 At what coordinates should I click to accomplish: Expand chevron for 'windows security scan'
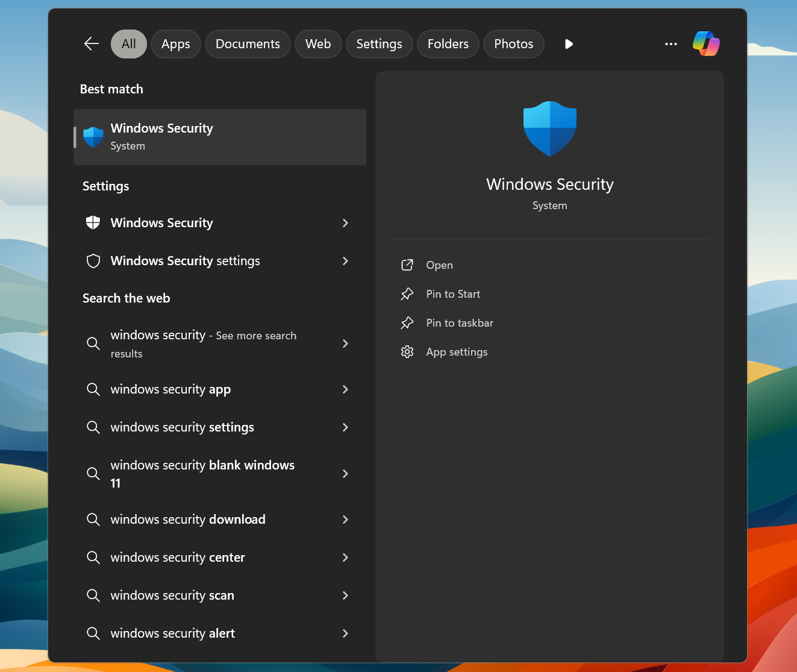click(x=345, y=595)
